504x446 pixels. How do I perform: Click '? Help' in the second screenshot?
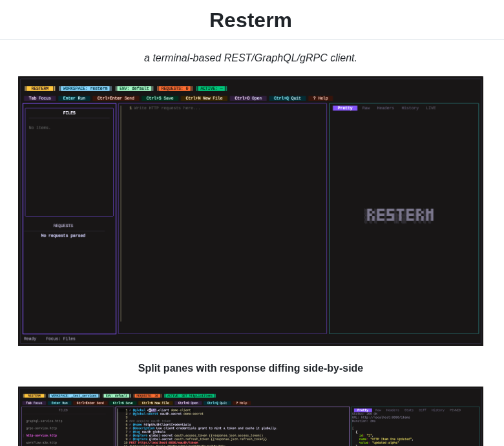tap(242, 403)
